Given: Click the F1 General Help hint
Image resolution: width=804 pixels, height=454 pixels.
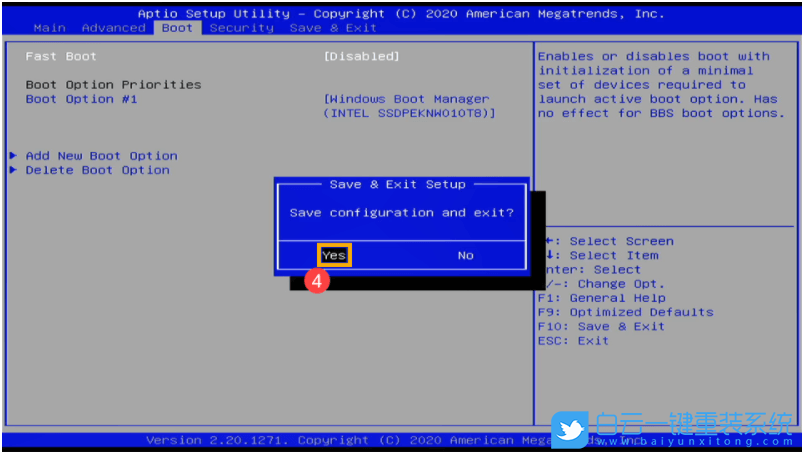Looking at the screenshot, I should 600,298.
